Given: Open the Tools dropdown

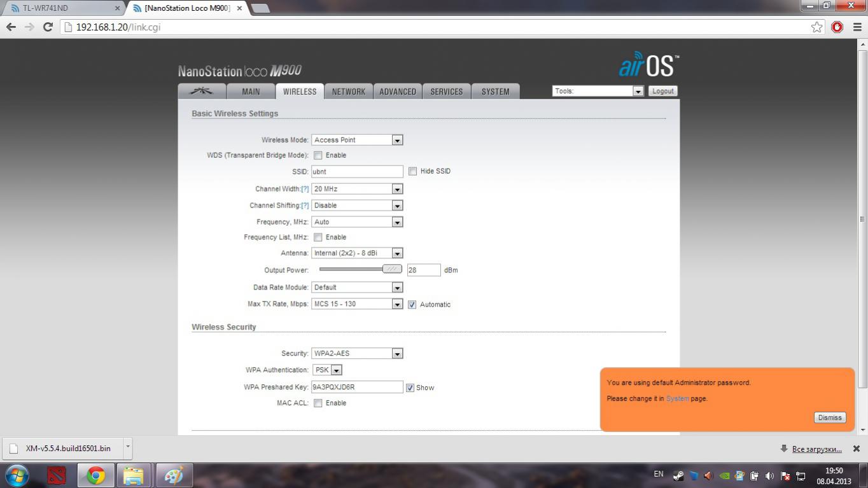Looking at the screenshot, I should click(x=598, y=91).
